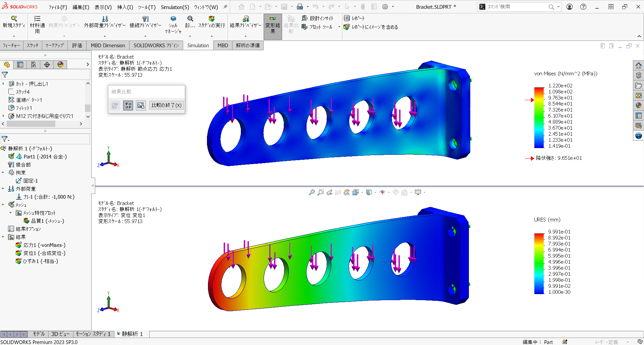Toggle the image view icon in 結果比較 panel

pyautogui.click(x=141, y=106)
